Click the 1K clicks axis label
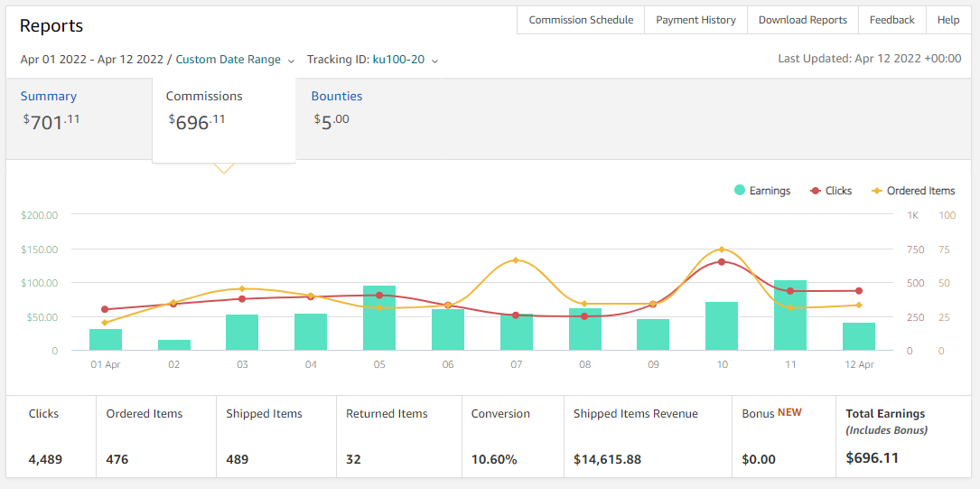This screenshot has height=489, width=980. coord(912,214)
